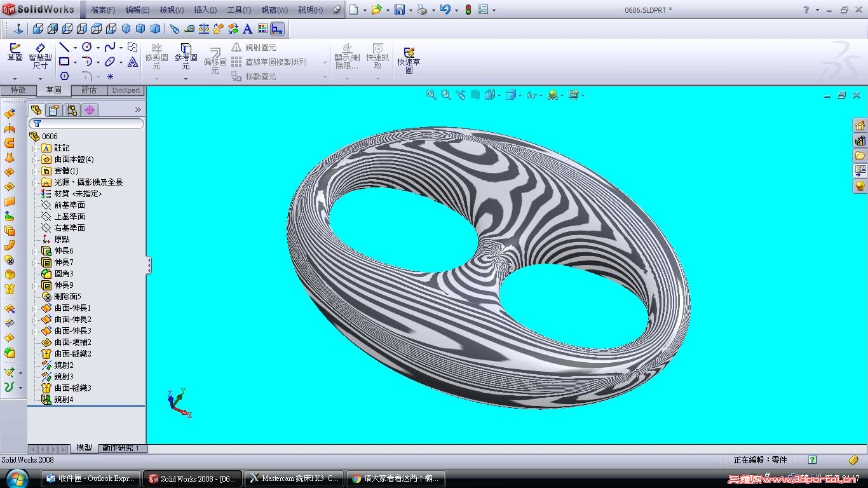Toggle the text sketch letter A tool
Screen dimensions: 868x488
pyautogui.click(x=133, y=62)
